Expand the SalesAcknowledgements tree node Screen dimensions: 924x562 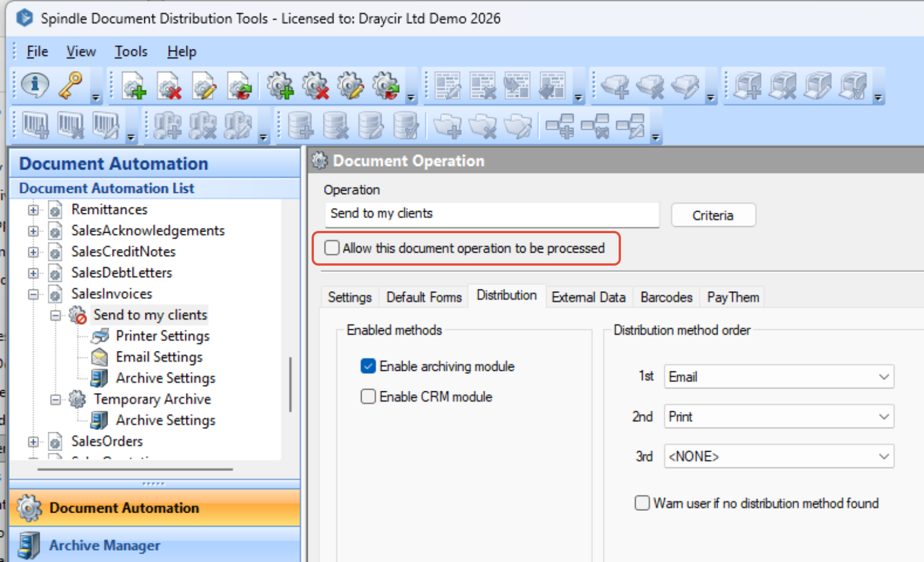coord(34,231)
